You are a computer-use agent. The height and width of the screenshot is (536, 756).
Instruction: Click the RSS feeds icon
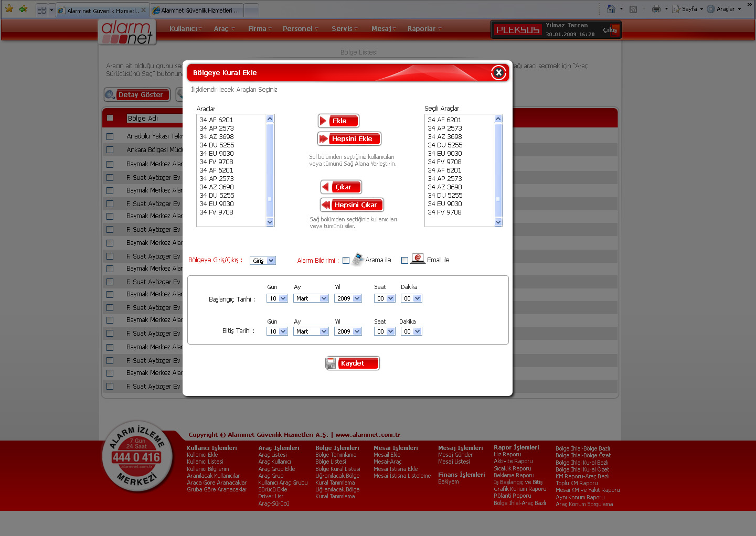(633, 9)
